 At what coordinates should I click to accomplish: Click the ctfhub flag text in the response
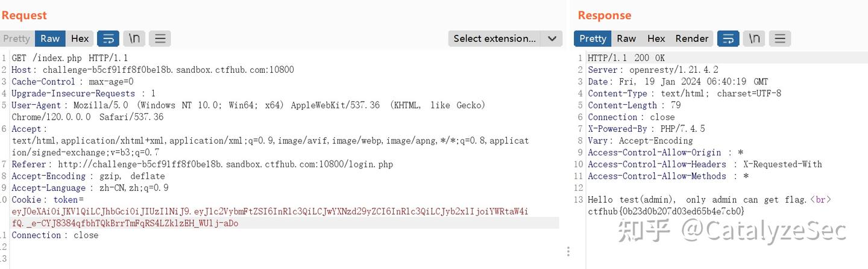tap(666, 211)
